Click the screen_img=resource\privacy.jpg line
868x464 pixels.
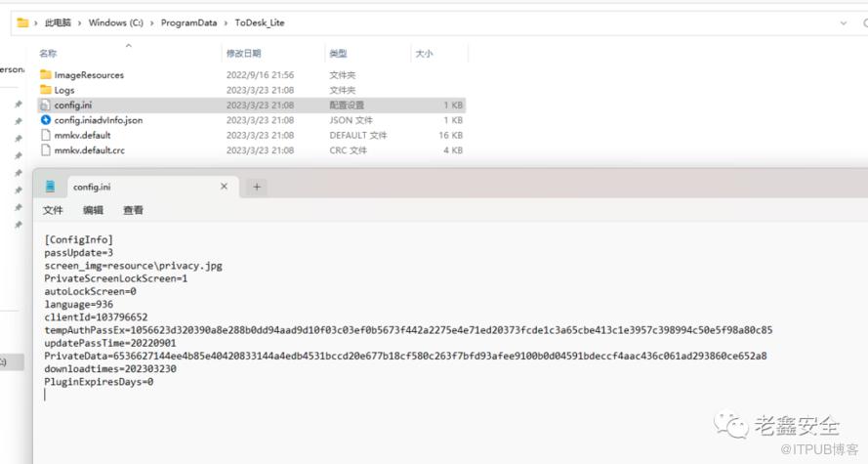point(134,266)
